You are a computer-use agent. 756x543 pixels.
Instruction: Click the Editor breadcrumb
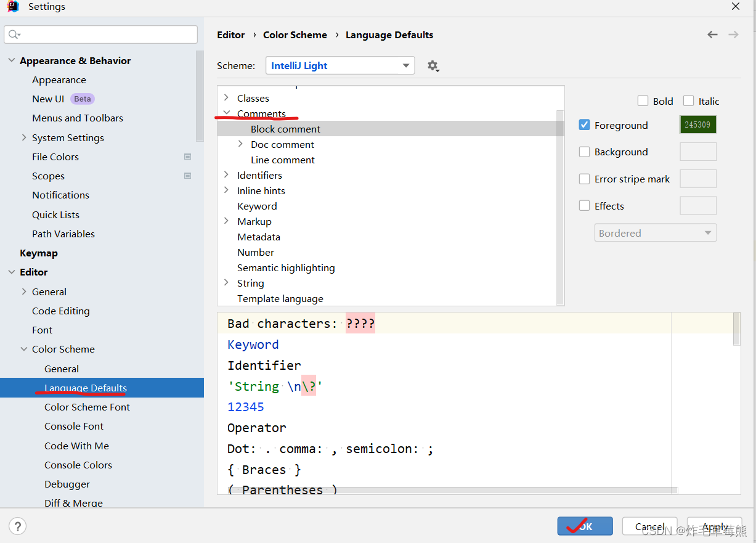pyautogui.click(x=231, y=35)
